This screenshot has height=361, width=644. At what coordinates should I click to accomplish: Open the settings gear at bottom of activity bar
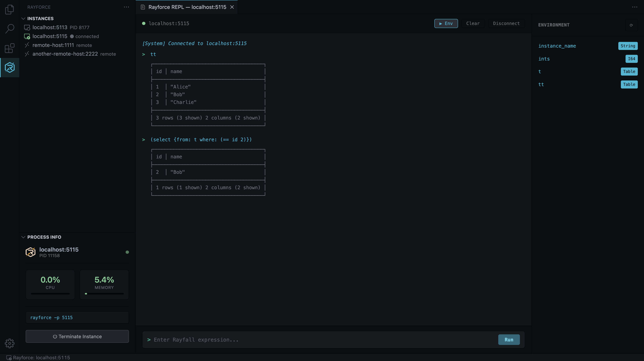coord(10,344)
